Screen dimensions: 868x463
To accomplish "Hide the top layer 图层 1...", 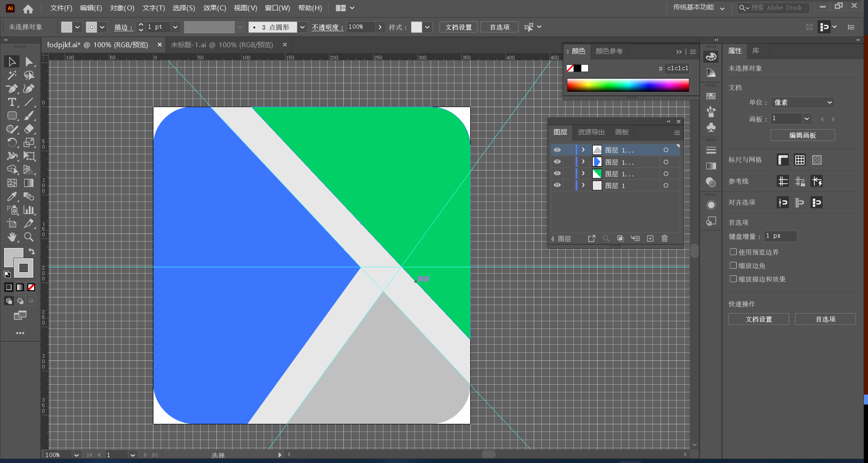I will tap(557, 150).
